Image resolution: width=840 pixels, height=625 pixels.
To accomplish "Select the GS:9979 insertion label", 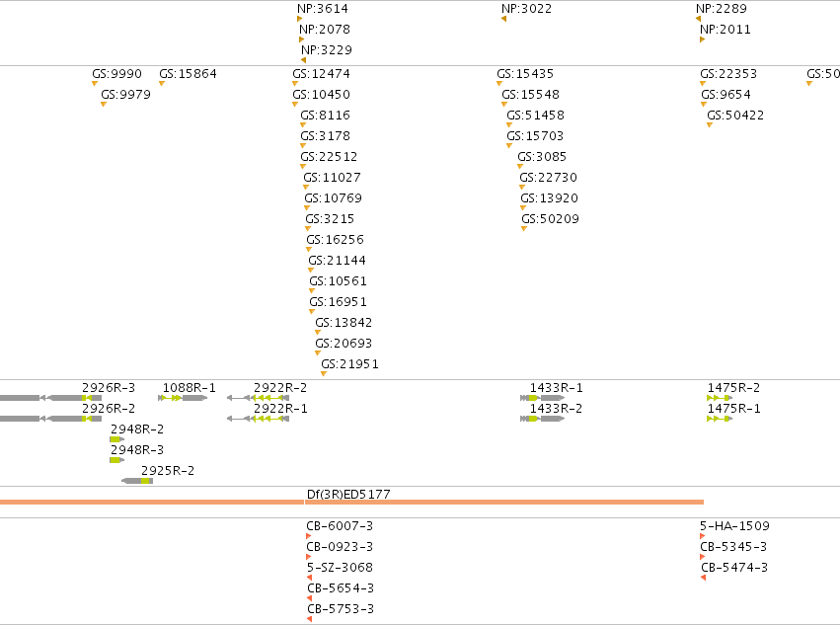I will click(x=126, y=95).
